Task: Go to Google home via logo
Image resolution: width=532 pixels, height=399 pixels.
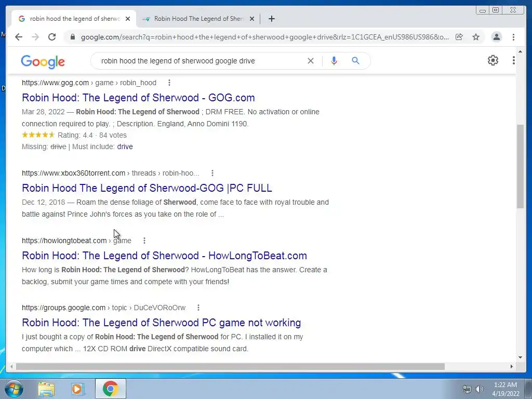Action: point(43,62)
